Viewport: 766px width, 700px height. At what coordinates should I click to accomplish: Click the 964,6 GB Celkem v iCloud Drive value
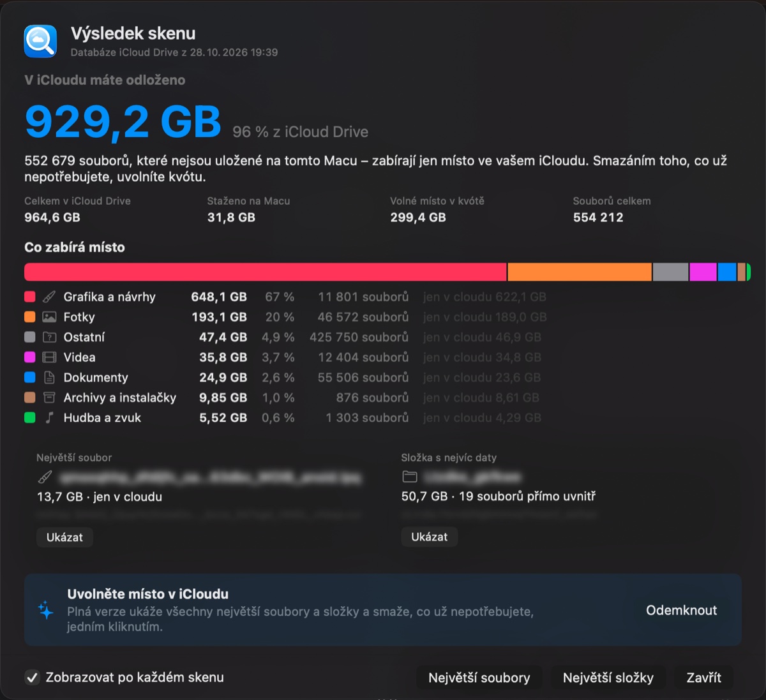[x=52, y=218]
